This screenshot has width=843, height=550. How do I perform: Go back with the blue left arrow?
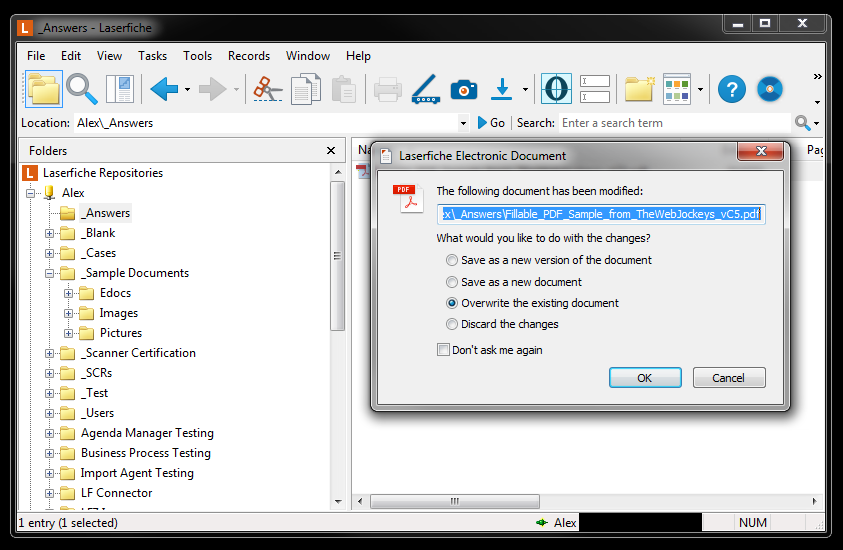pyautogui.click(x=165, y=89)
